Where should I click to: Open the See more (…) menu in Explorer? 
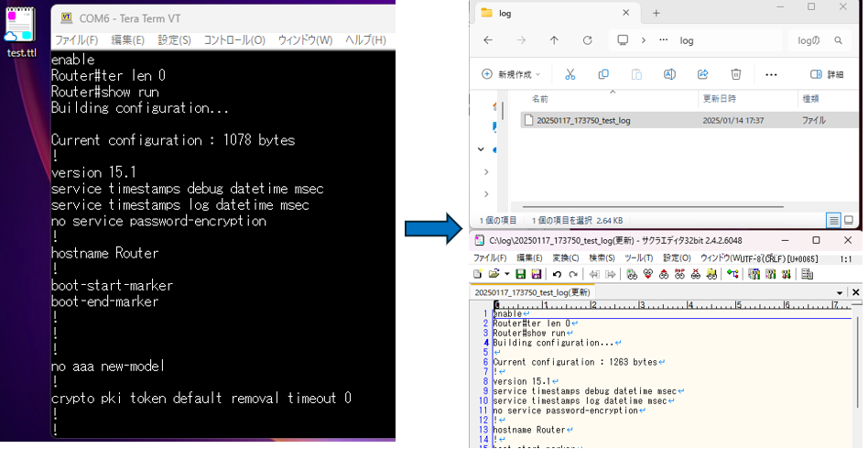tap(771, 74)
